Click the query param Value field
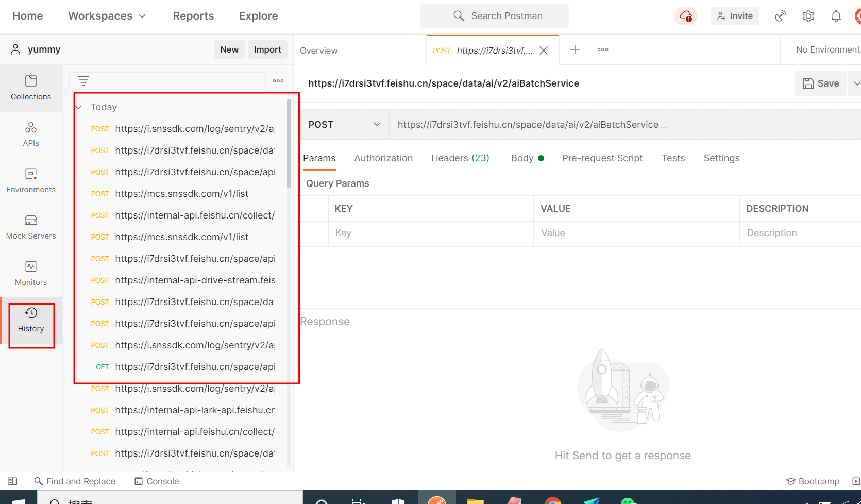861x504 pixels. (636, 233)
